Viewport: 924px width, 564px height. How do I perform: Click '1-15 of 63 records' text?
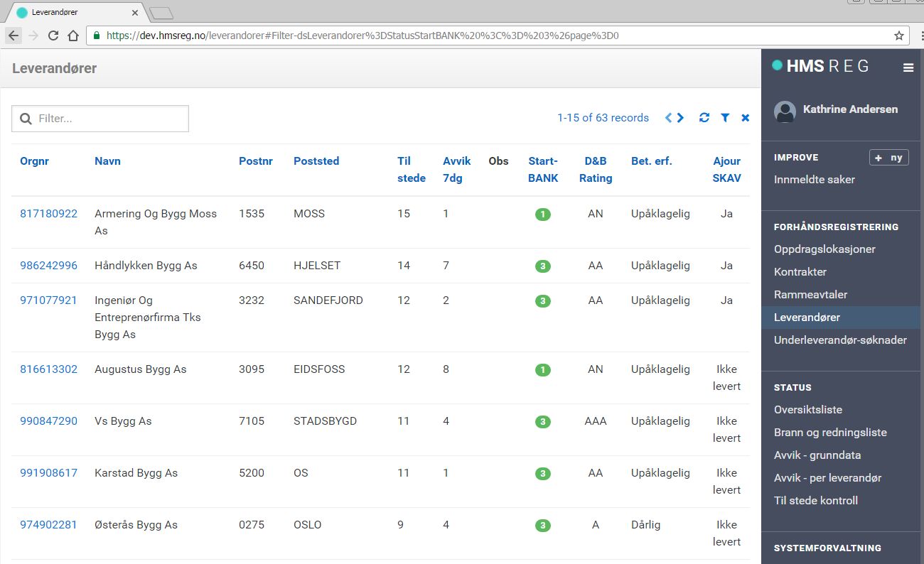tap(603, 118)
